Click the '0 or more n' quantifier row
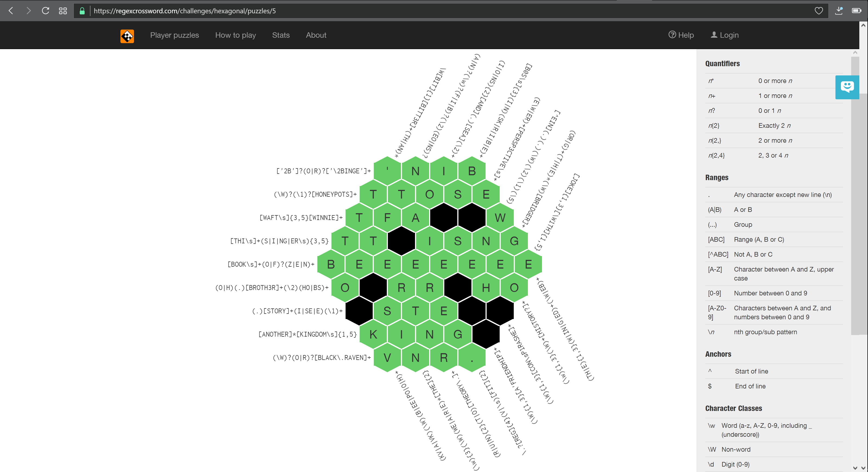The height and width of the screenshot is (472, 868). pos(774,81)
